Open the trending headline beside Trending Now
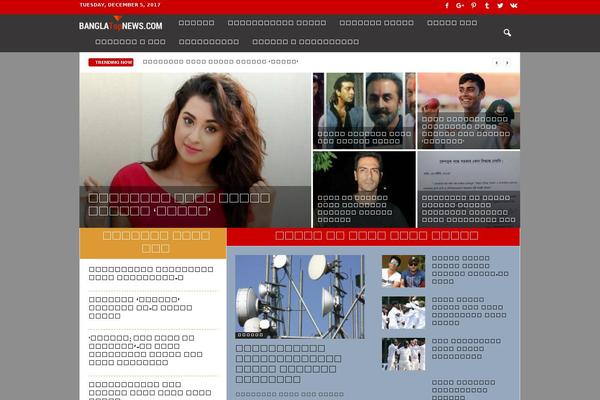 (x=220, y=62)
